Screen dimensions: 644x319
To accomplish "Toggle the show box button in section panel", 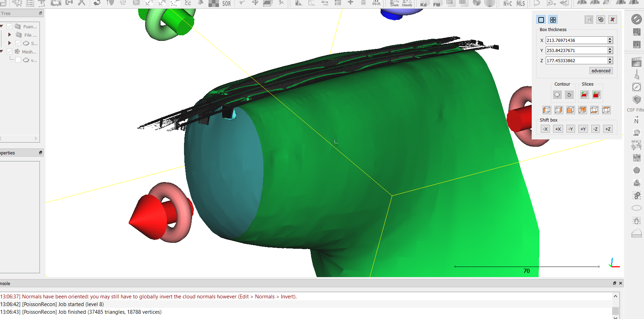I will click(x=541, y=20).
